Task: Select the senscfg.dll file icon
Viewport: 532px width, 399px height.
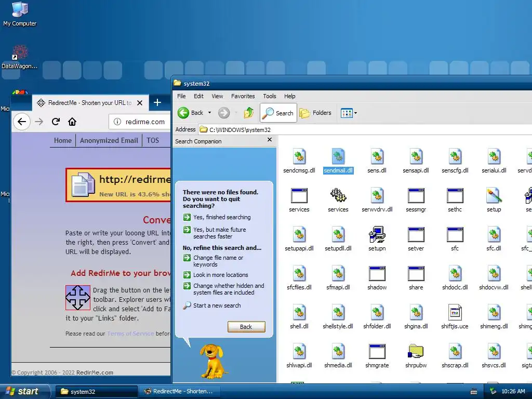Action: (455, 156)
